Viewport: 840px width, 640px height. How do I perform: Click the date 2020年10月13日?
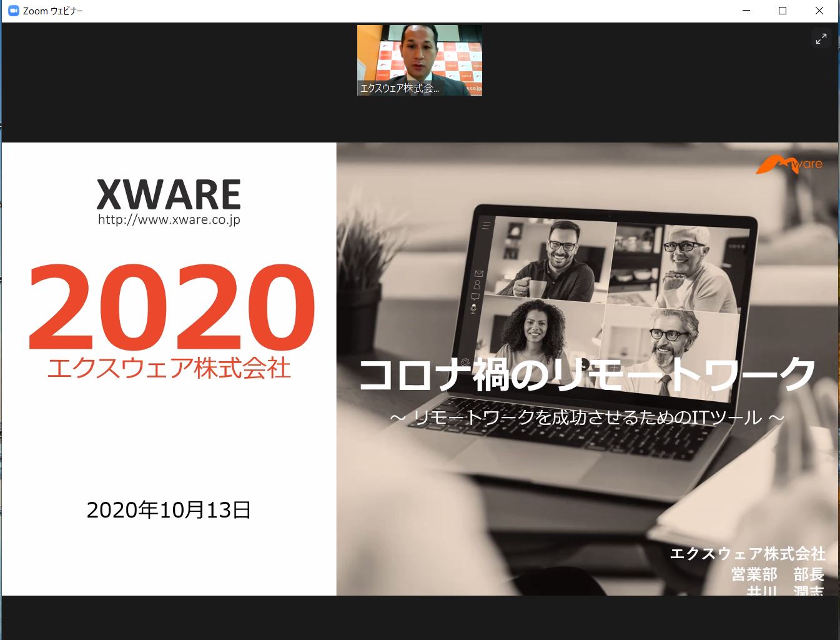pyautogui.click(x=169, y=510)
